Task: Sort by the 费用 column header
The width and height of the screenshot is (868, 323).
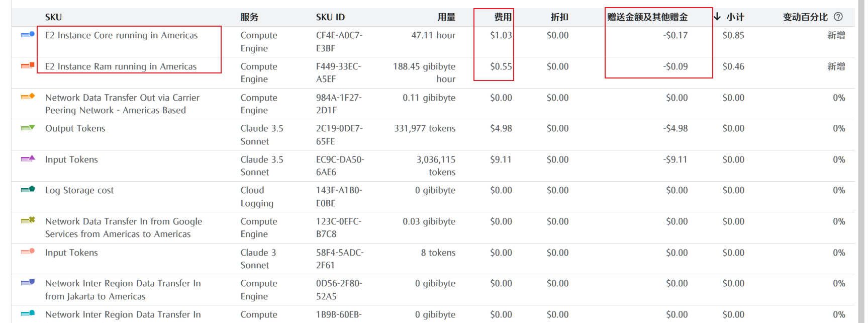Action: pos(503,17)
